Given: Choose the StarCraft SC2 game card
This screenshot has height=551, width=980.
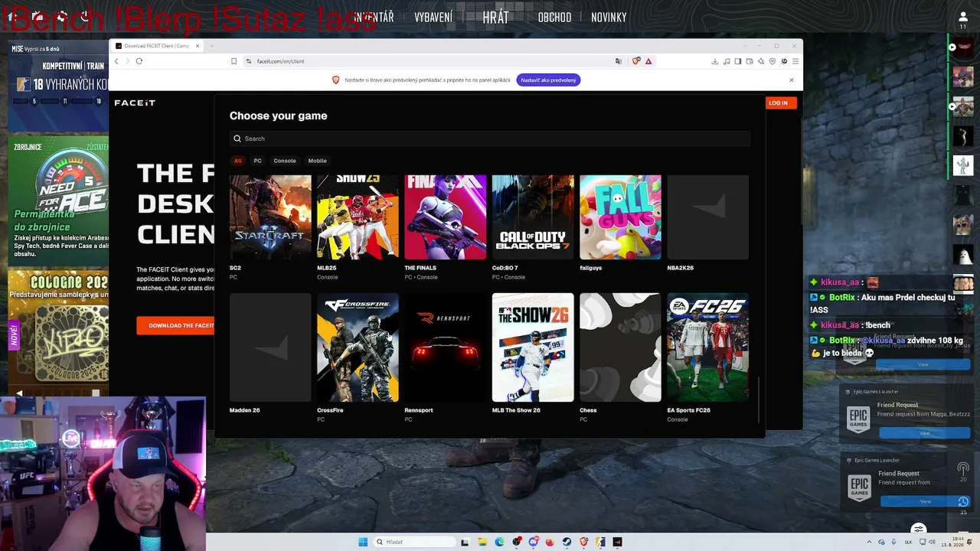Looking at the screenshot, I should [270, 217].
